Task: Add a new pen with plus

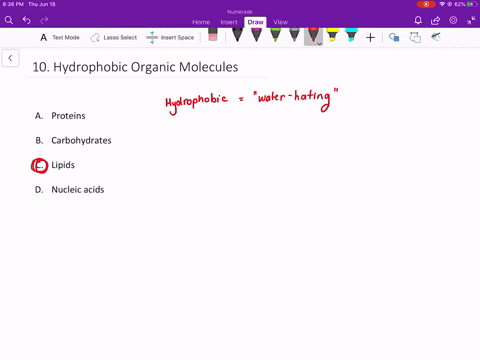Action: pyautogui.click(x=370, y=37)
